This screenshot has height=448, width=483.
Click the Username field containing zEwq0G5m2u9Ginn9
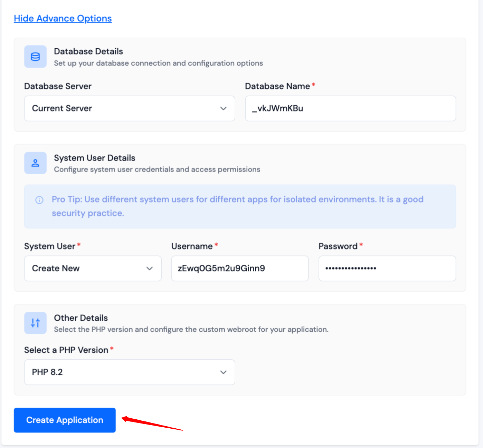point(239,268)
